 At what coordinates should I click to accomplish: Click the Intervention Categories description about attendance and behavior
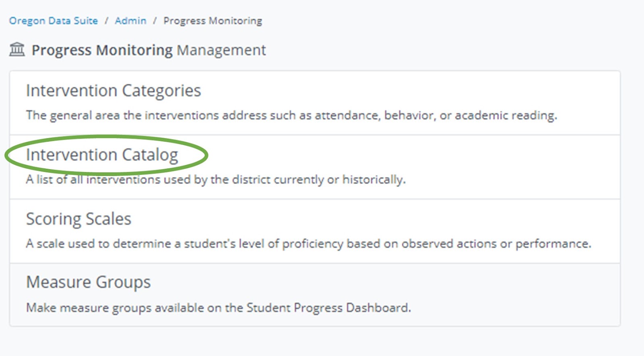tap(291, 116)
